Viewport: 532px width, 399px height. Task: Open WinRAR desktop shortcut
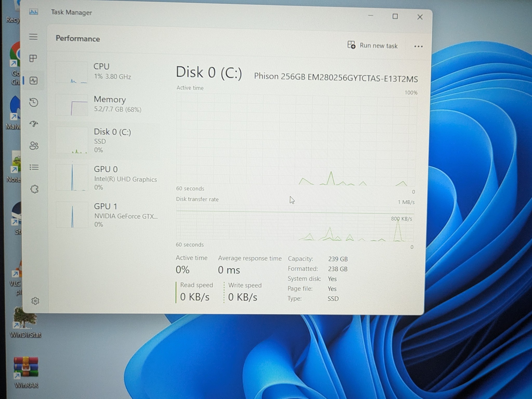[26, 372]
